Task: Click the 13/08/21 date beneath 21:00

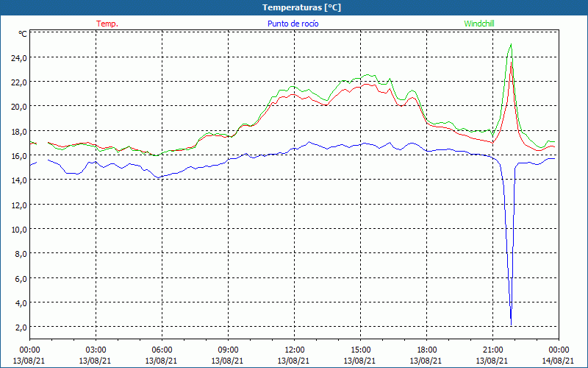Action: (492, 361)
